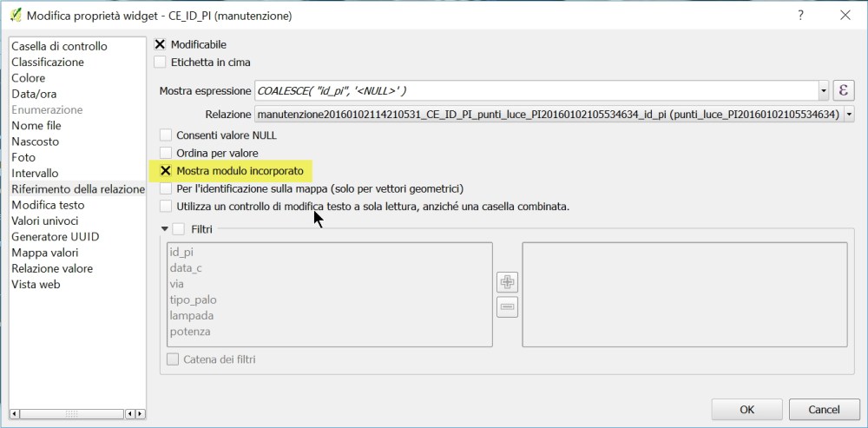The width and height of the screenshot is (868, 428).
Task: Uncheck Mostra modulo incorporato
Action: 166,171
